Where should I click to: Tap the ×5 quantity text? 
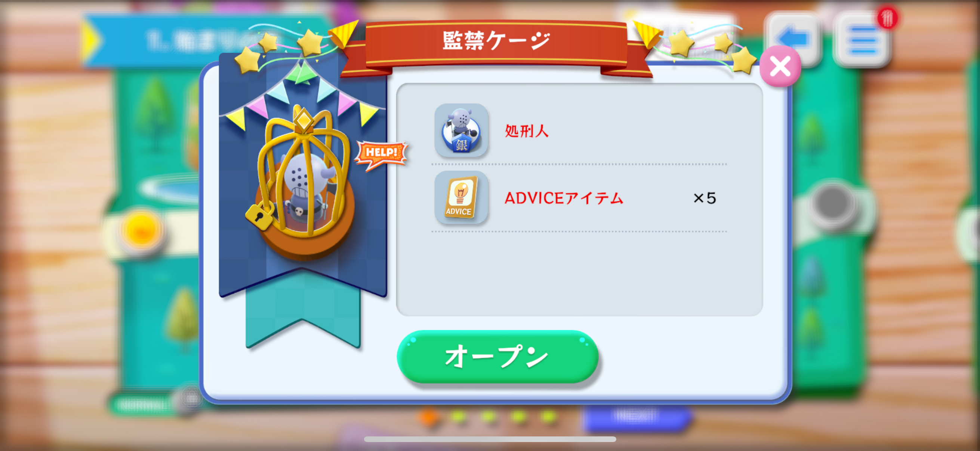705,198
